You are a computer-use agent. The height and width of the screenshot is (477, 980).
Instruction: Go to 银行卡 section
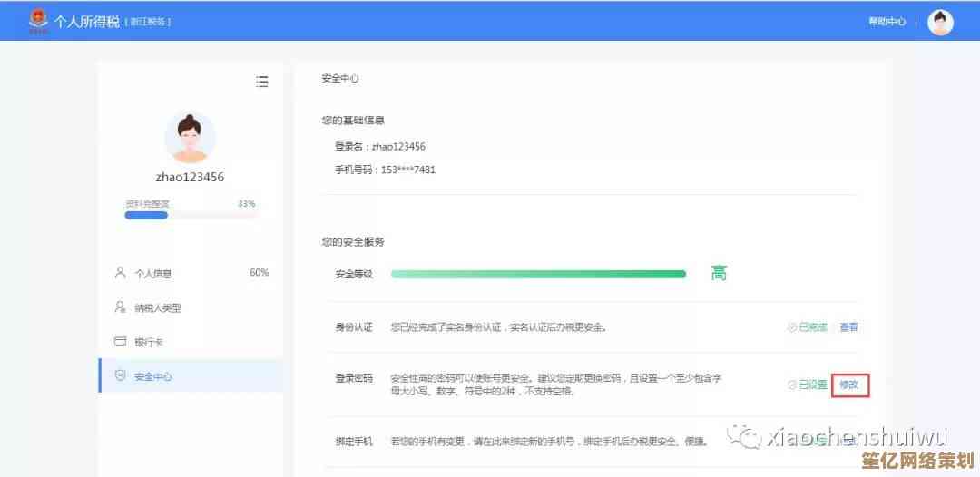tap(148, 342)
